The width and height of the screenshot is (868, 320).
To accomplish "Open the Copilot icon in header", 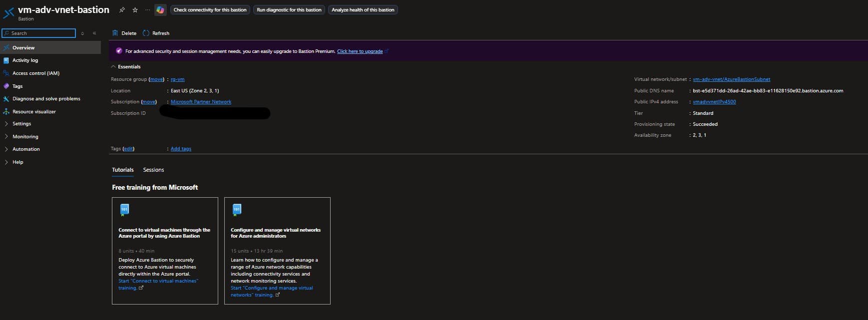I will (160, 9).
